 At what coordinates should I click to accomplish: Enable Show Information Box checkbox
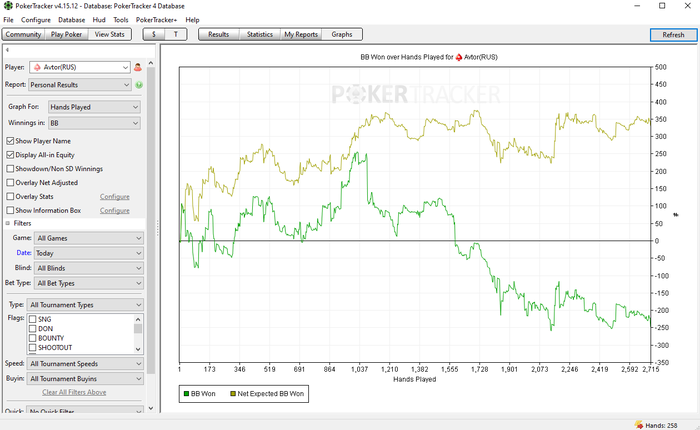click(x=10, y=210)
